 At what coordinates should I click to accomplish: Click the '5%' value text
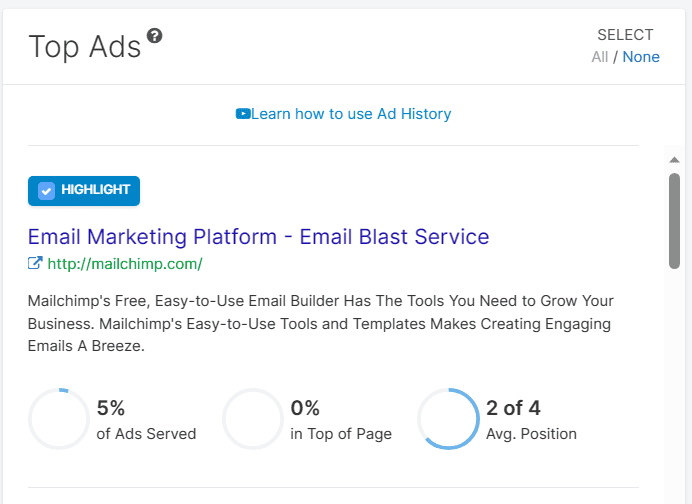(111, 408)
